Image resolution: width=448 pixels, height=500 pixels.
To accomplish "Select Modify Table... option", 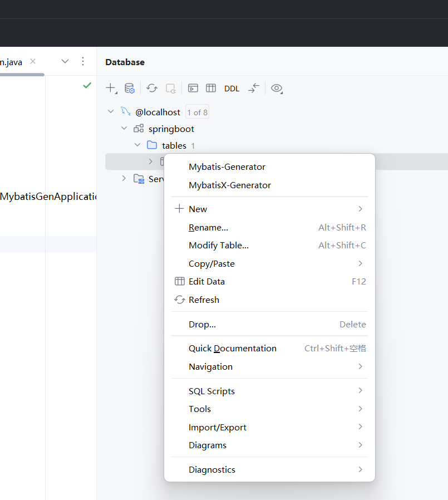I will [269, 245].
